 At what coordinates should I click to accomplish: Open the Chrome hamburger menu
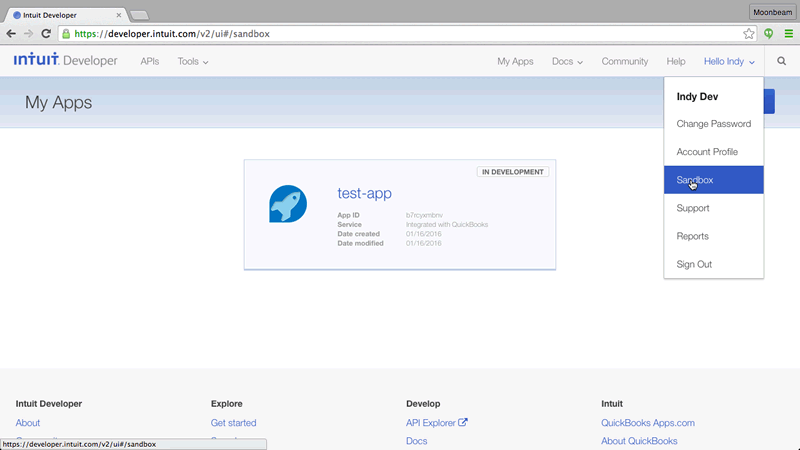pyautogui.click(x=789, y=34)
